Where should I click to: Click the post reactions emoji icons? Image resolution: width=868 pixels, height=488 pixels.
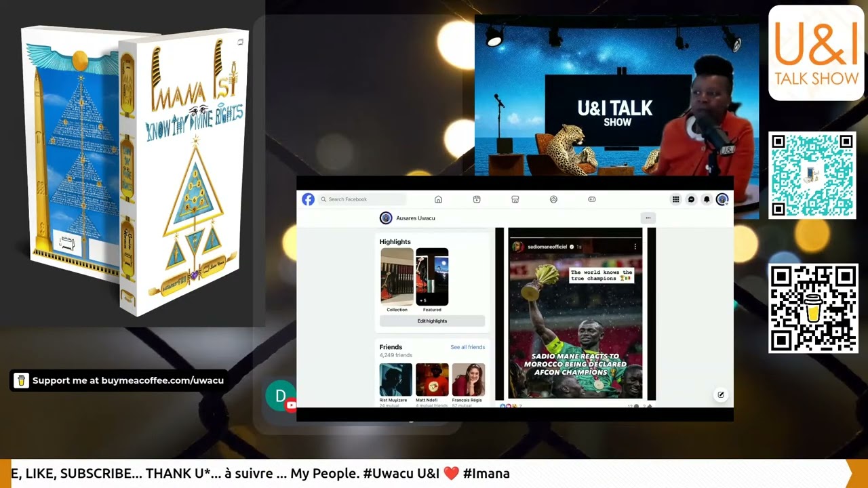[509, 405]
